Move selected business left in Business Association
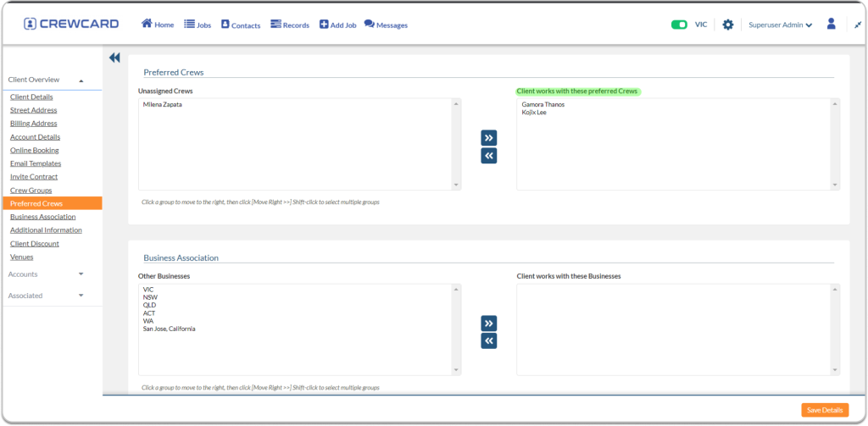The image size is (868, 426). [488, 341]
